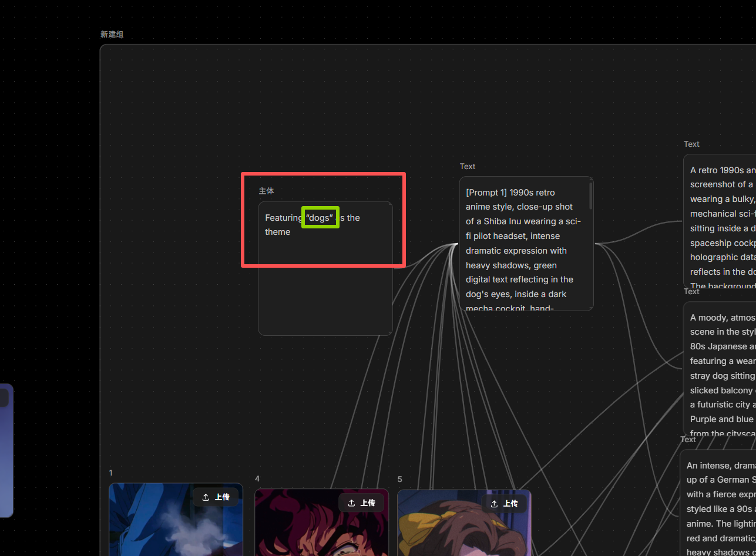
Task: Click the scrollbar in the Prompt 1 node
Action: coord(590,196)
